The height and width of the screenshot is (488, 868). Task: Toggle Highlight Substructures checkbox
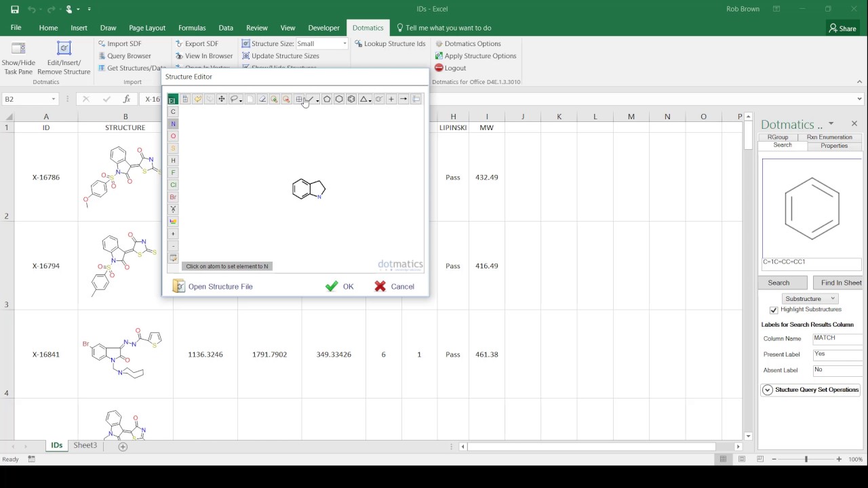774,310
